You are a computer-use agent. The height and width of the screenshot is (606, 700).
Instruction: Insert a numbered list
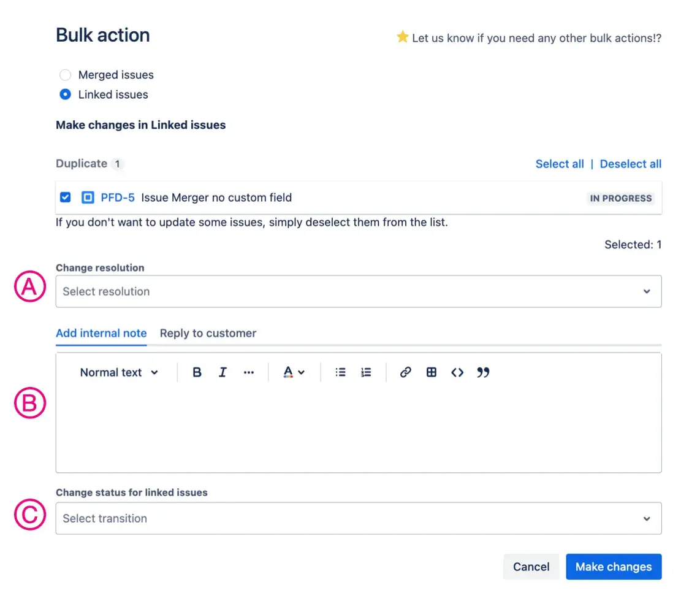366,372
